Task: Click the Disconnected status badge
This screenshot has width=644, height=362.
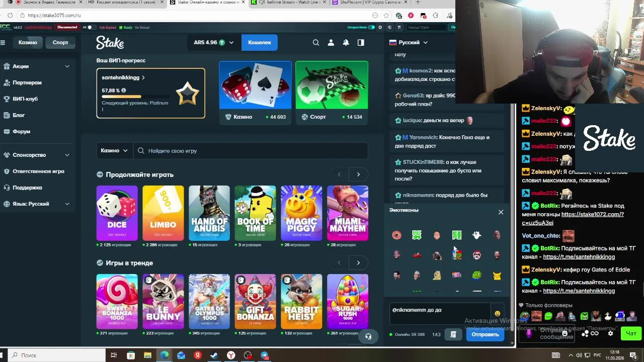Action: click(x=67, y=27)
